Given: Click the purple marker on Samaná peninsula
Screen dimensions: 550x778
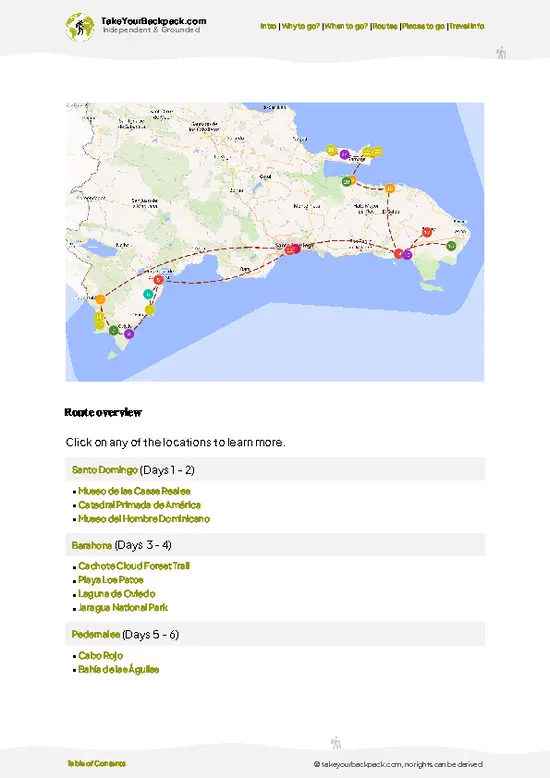Looking at the screenshot, I should pos(344,154).
